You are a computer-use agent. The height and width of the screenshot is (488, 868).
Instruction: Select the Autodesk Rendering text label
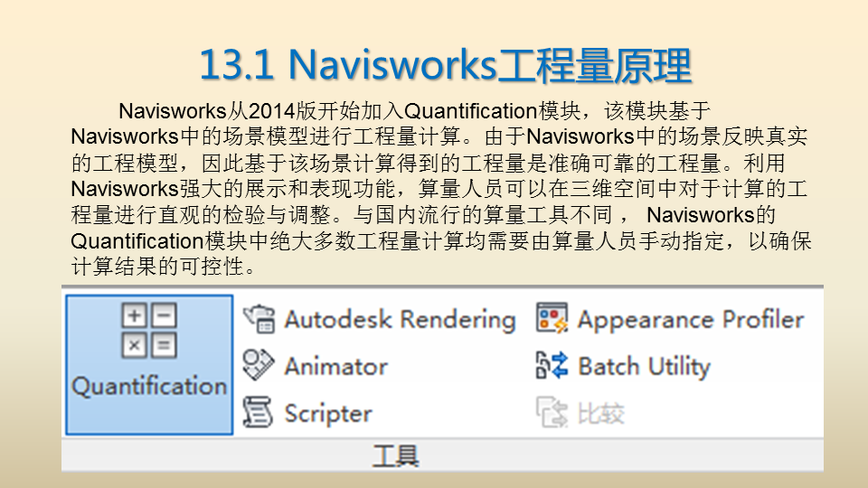[x=399, y=319]
